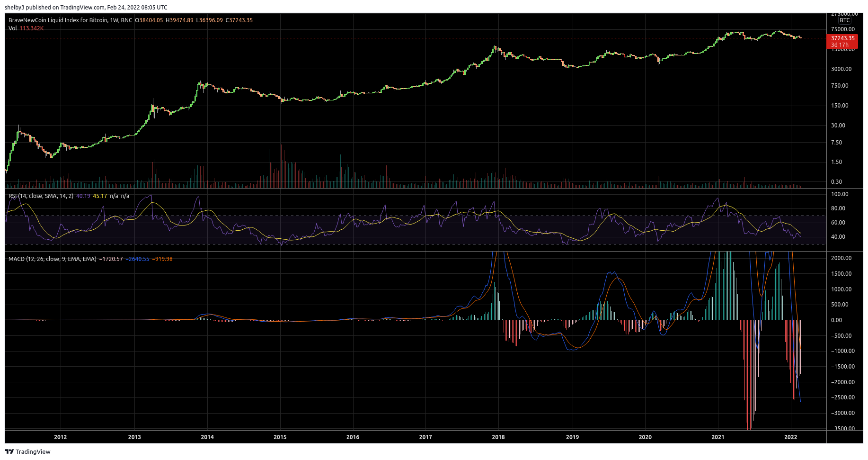Click the 2016 label on the time axis
Viewport: 868px width, 460px height.
353,437
